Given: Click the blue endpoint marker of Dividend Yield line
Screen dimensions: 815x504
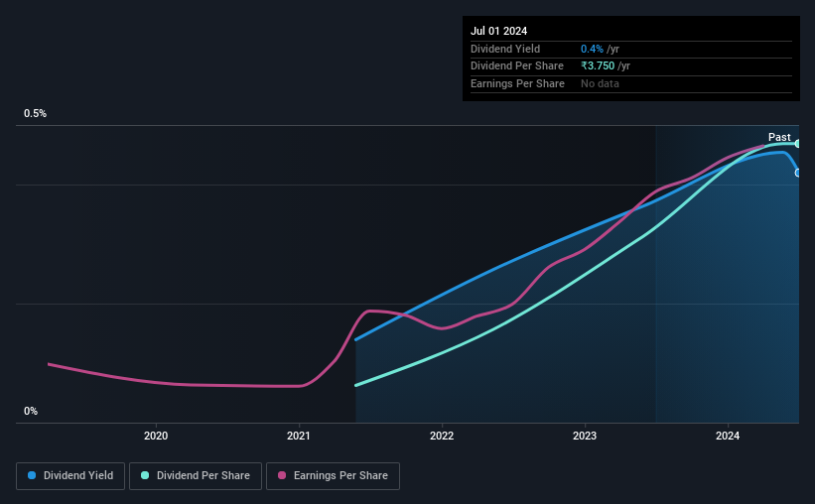Looking at the screenshot, I should click(798, 173).
